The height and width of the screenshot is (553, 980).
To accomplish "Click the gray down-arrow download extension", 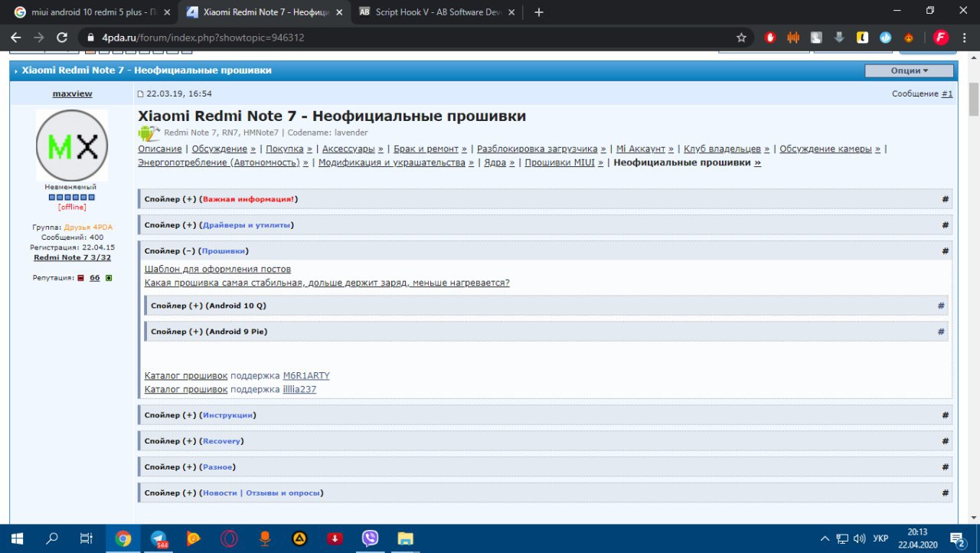I will click(x=839, y=37).
